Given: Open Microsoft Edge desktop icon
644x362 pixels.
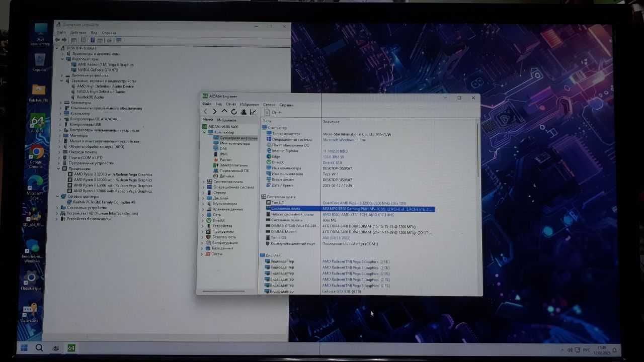Looking at the screenshot, I should pyautogui.click(x=35, y=188).
